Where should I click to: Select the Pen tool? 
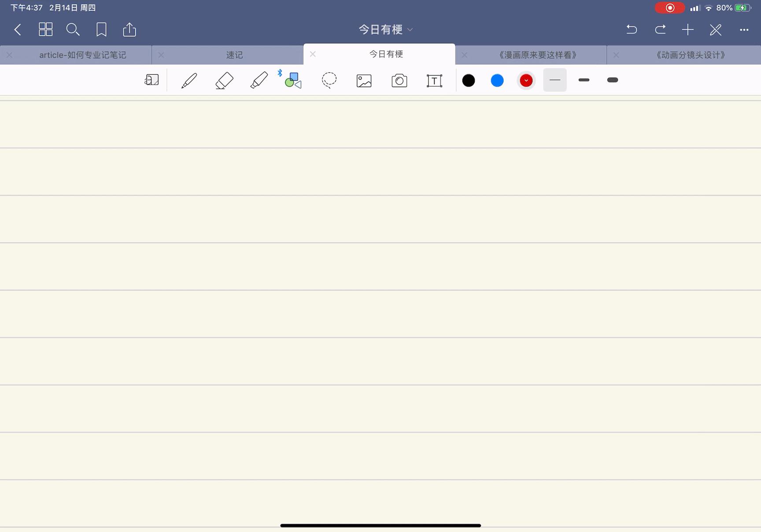[189, 80]
